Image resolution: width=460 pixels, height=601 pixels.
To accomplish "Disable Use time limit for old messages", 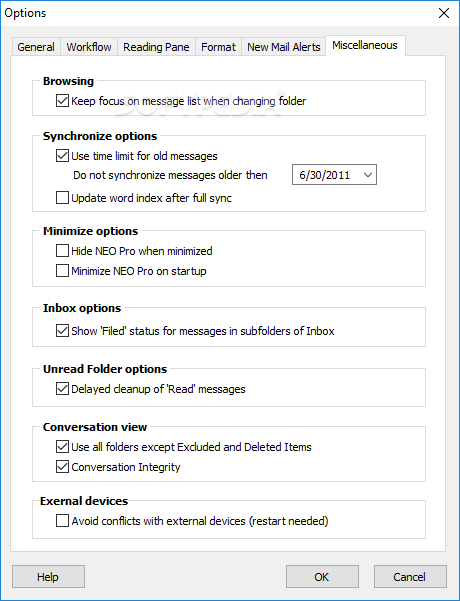I will coord(62,156).
